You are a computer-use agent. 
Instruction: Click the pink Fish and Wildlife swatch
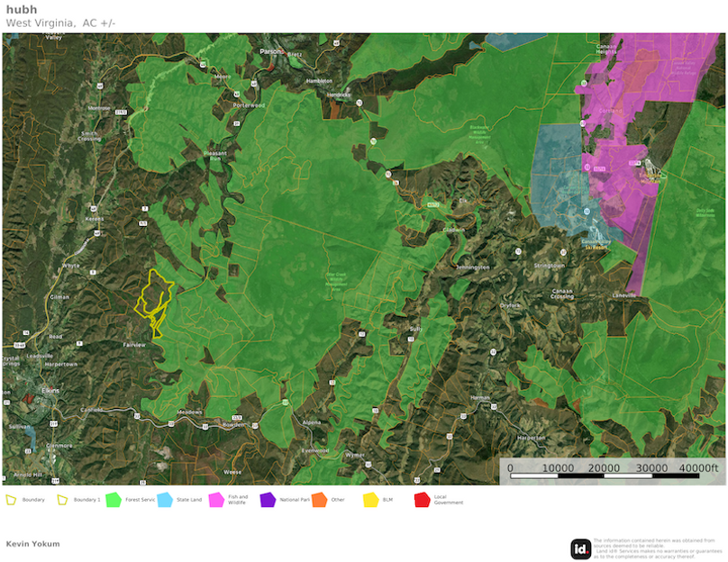tap(216, 499)
